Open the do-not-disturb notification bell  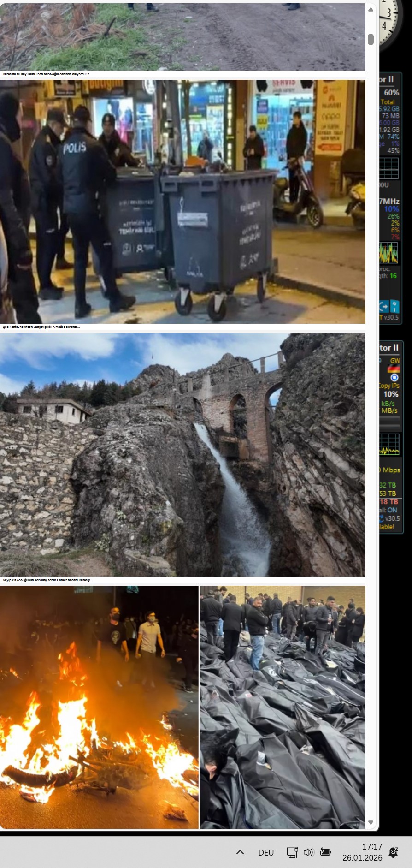click(x=393, y=852)
